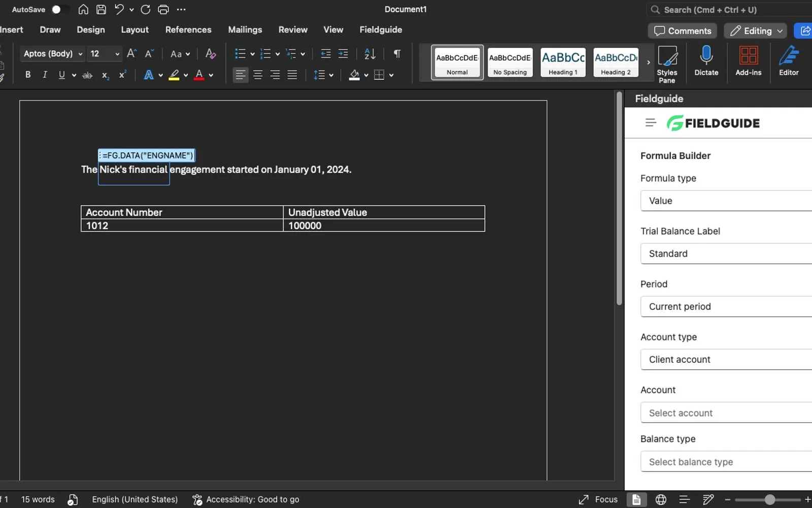This screenshot has width=812, height=508.
Task: Open the Styles Pane
Action: click(667, 64)
